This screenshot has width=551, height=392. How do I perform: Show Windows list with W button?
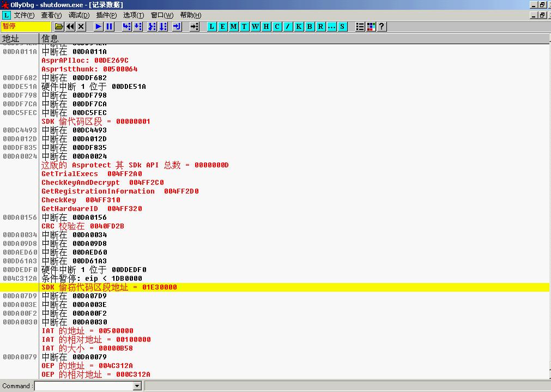(x=255, y=27)
